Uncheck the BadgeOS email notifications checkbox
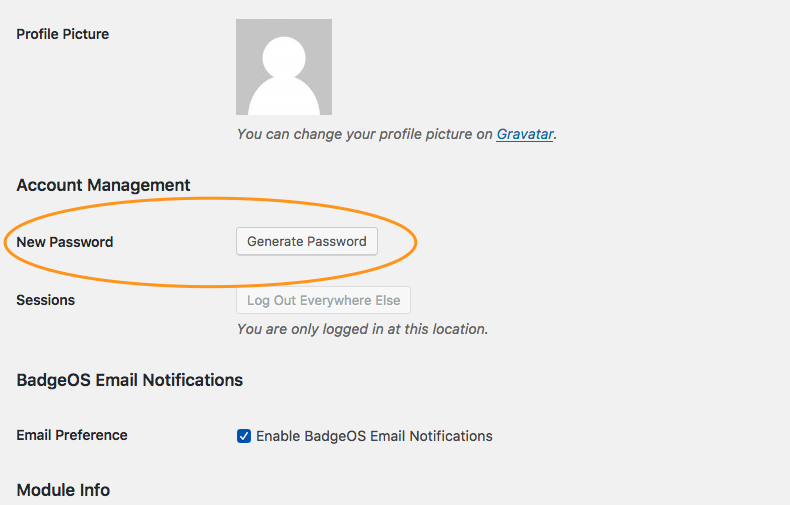 click(244, 436)
